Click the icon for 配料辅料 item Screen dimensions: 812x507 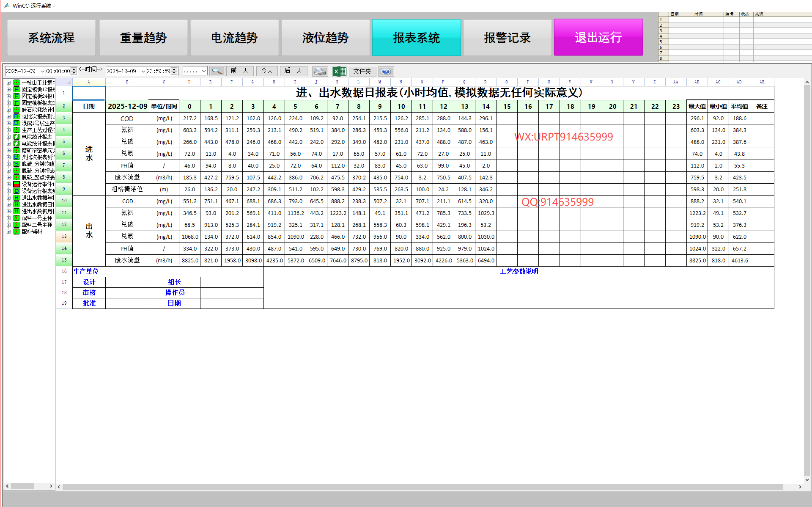[16, 231]
